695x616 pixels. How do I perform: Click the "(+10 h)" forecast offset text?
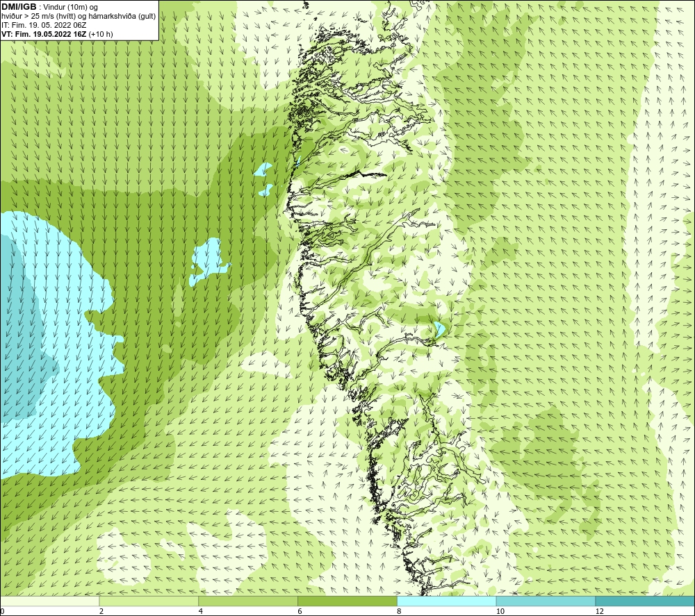[101, 34]
